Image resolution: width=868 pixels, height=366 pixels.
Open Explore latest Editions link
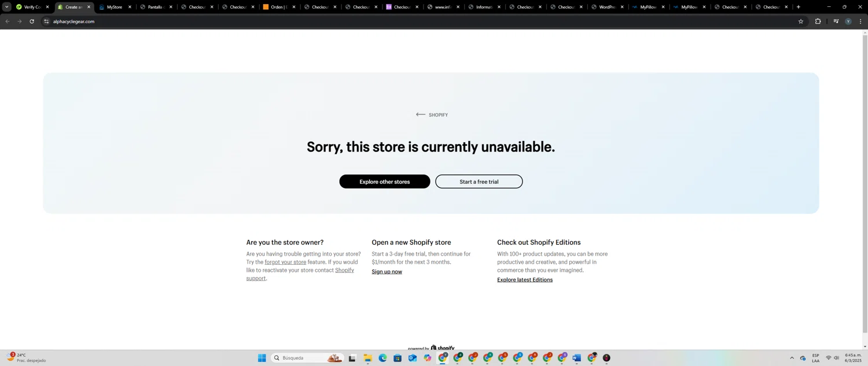pyautogui.click(x=525, y=280)
